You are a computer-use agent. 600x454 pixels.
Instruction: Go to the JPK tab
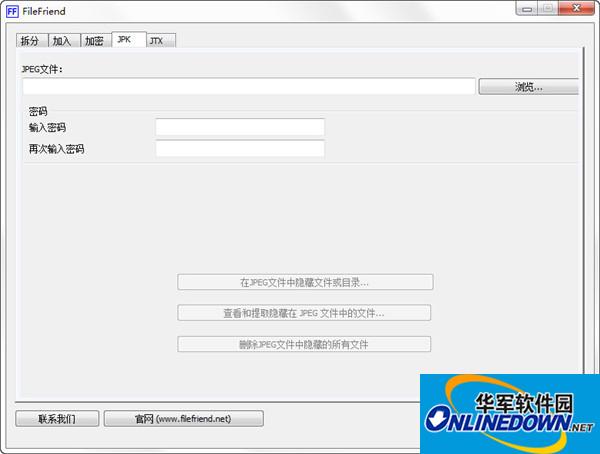[x=125, y=39]
